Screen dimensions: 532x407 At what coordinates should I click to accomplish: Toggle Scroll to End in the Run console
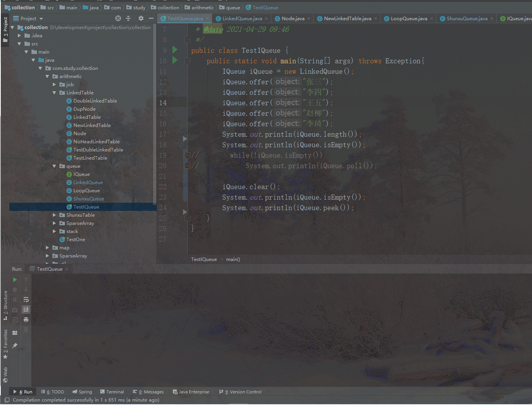click(26, 310)
